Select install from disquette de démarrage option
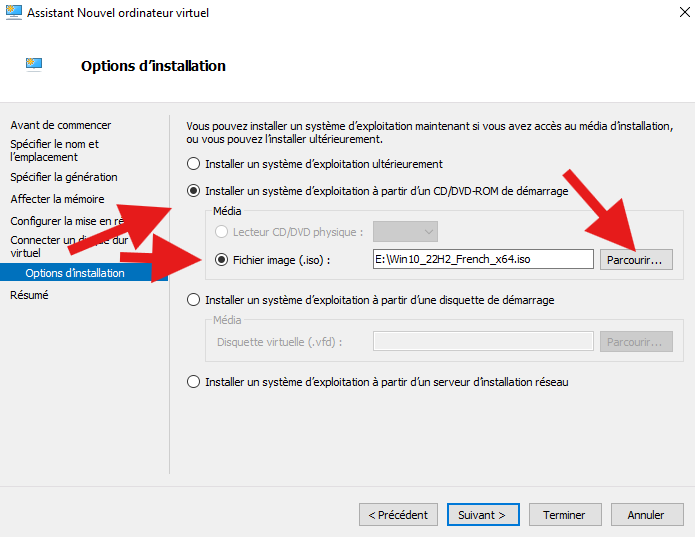Viewport: 695px width, 537px height. click(194, 300)
